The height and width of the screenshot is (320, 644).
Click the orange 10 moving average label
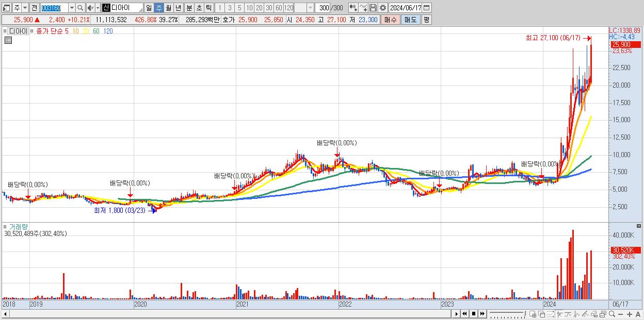click(75, 31)
